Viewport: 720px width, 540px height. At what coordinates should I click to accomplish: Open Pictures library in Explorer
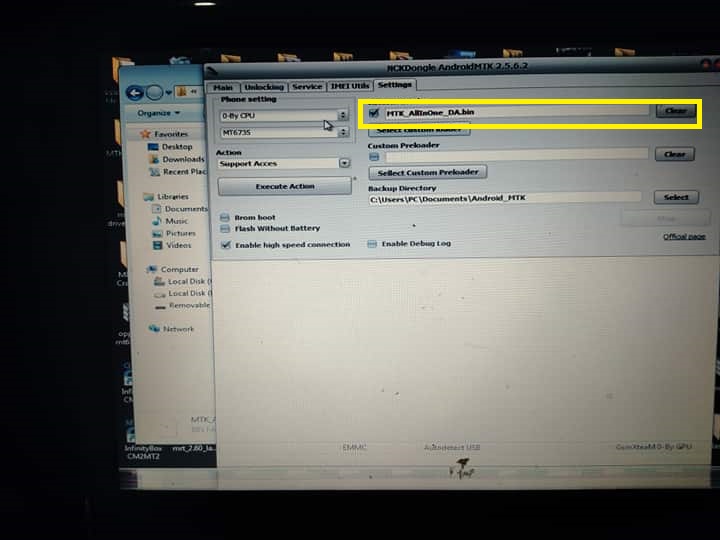180,233
